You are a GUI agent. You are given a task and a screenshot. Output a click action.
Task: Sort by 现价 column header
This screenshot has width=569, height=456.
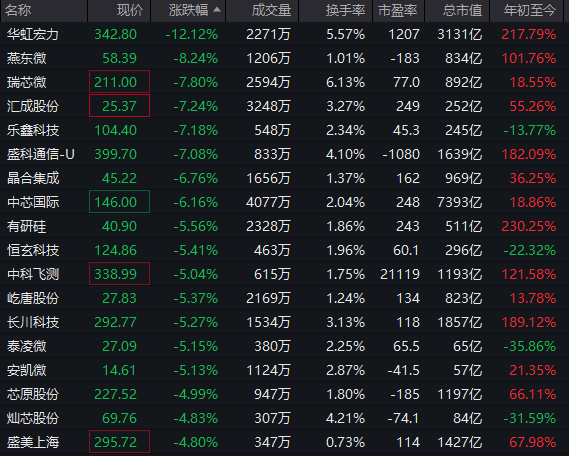pos(130,11)
